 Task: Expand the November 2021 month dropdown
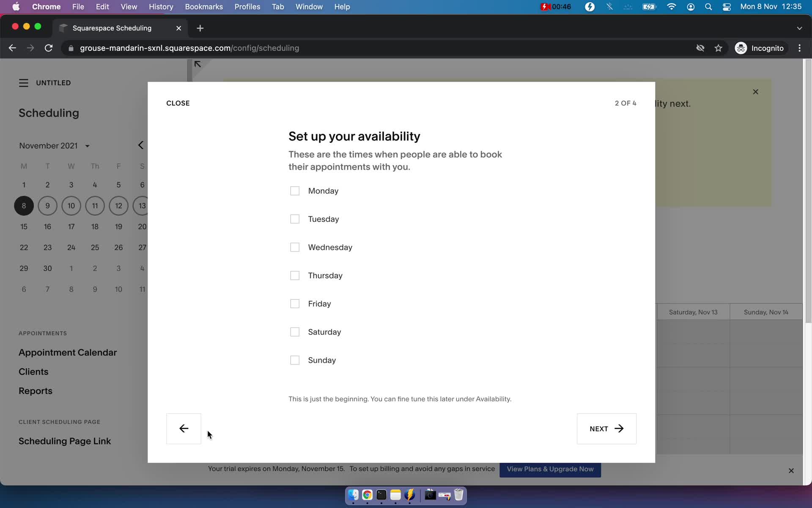(55, 146)
